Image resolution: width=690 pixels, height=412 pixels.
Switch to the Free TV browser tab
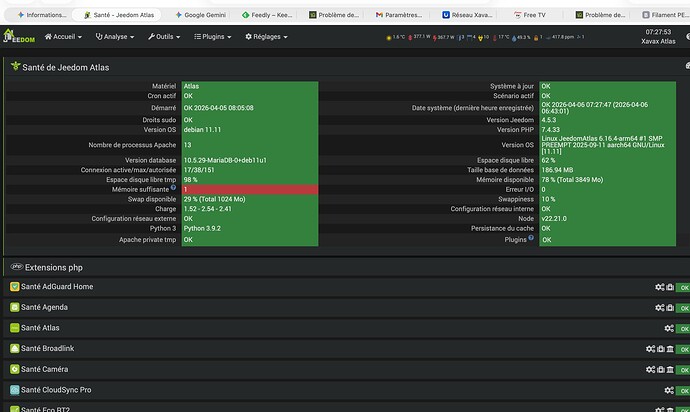click(x=530, y=15)
